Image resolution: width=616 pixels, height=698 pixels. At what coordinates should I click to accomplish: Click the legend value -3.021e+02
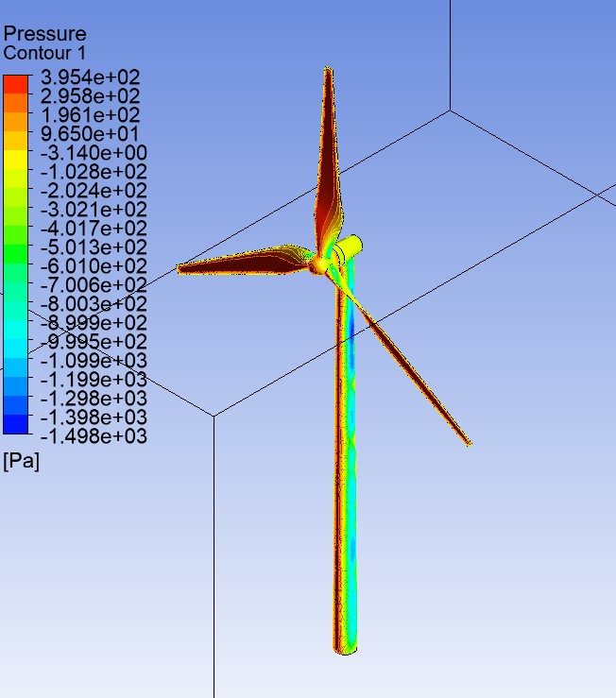click(x=94, y=210)
